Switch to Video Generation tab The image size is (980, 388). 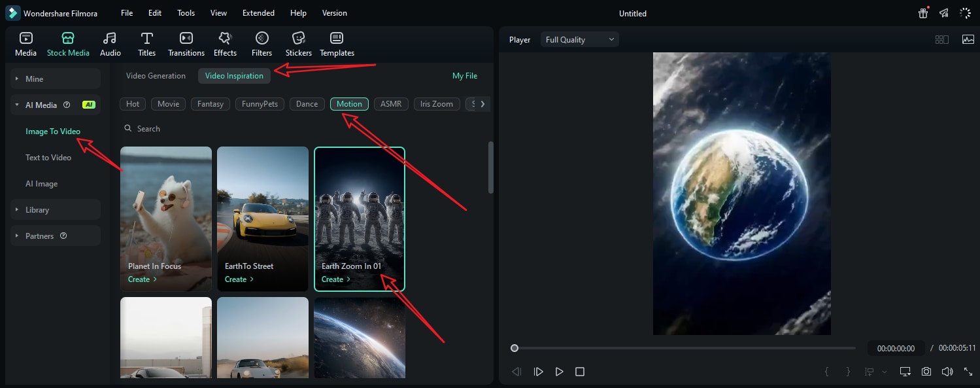coord(156,76)
